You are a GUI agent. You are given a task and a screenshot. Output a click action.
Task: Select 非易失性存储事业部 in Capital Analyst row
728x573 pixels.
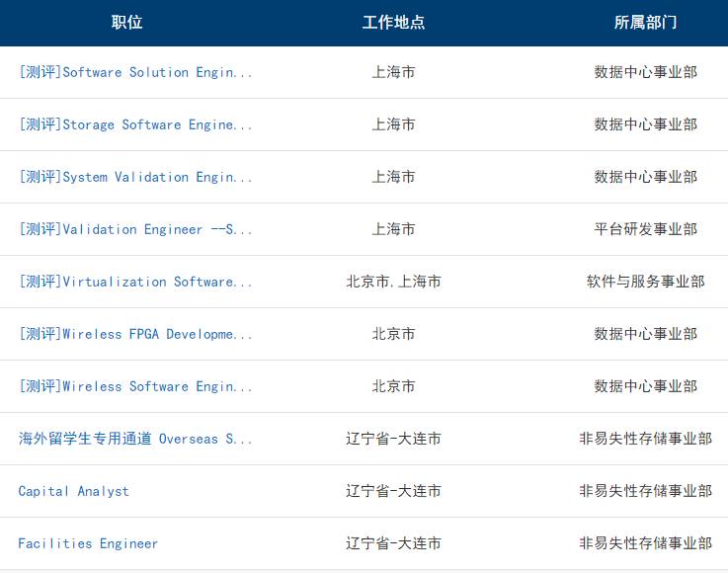coord(645,491)
